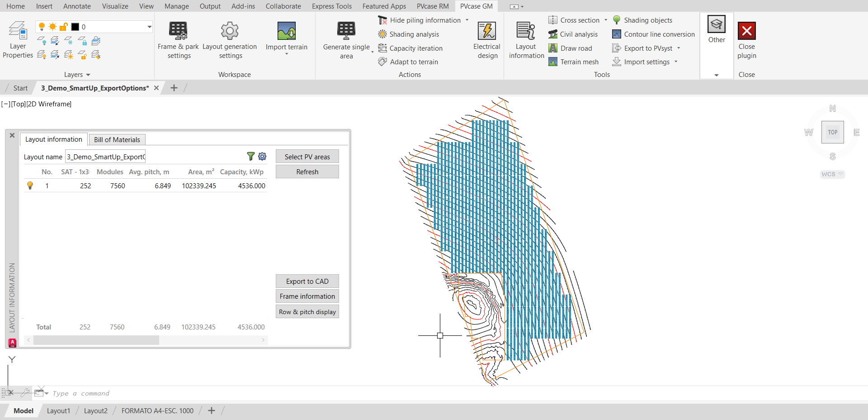The width and height of the screenshot is (868, 420).
Task: Click the black layer color swatch
Action: click(x=75, y=27)
